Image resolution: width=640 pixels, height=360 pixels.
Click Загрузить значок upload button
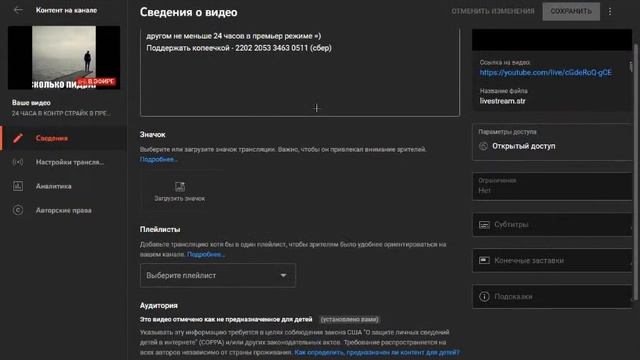coord(180,191)
